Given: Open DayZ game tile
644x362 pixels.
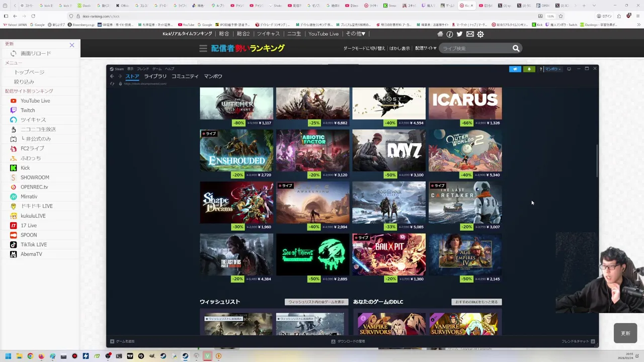Looking at the screenshot, I should point(389,154).
